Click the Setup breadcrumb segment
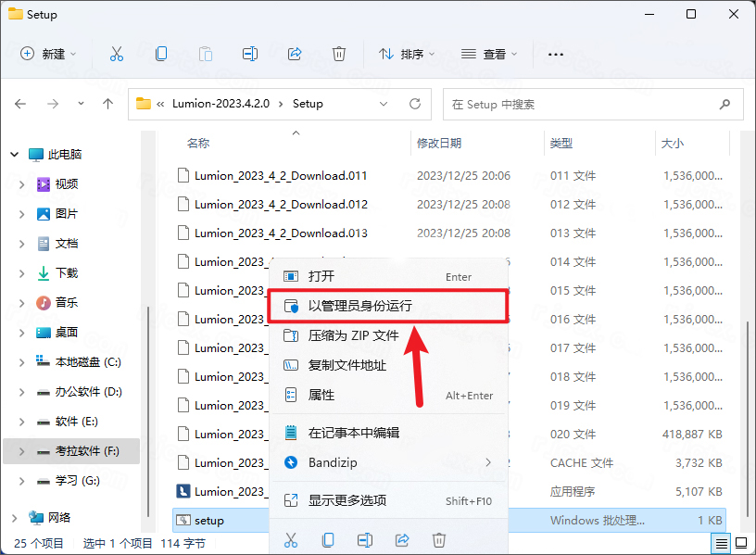Viewport: 756px width, 555px height. point(308,104)
